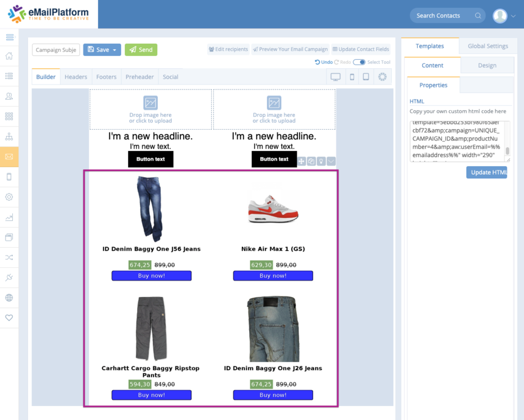Open the Save dropdown arrow
The height and width of the screenshot is (420, 524).
(114, 50)
